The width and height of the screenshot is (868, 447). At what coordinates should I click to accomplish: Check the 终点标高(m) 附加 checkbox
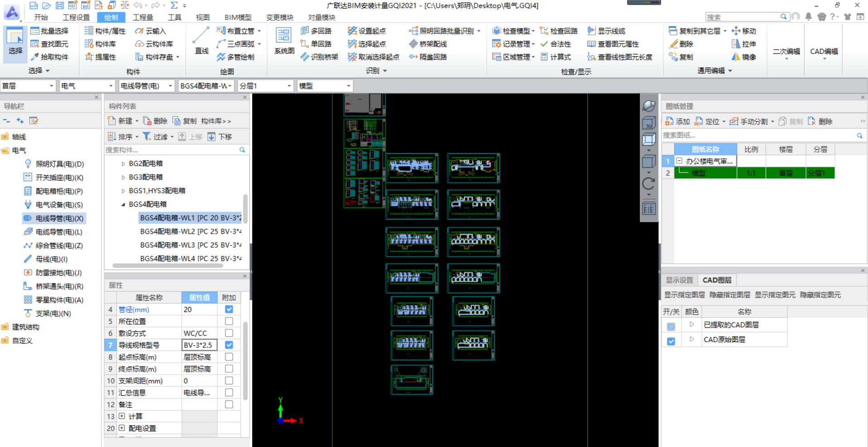coord(229,369)
